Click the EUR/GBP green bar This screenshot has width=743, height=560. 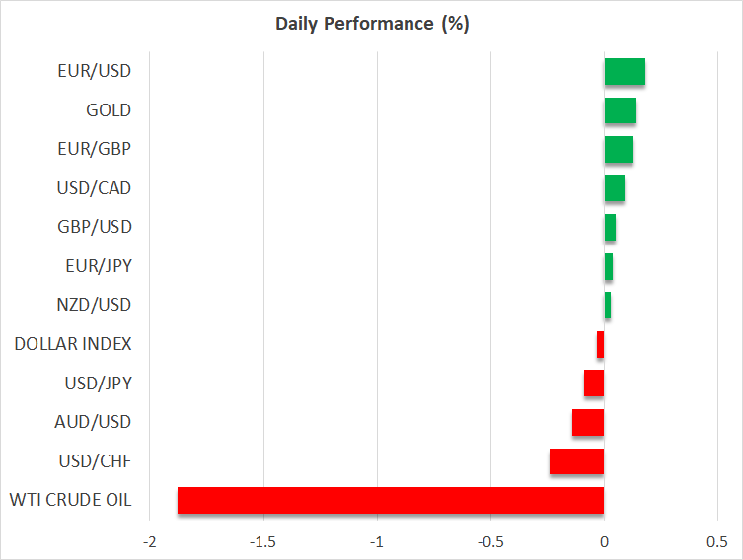619,150
